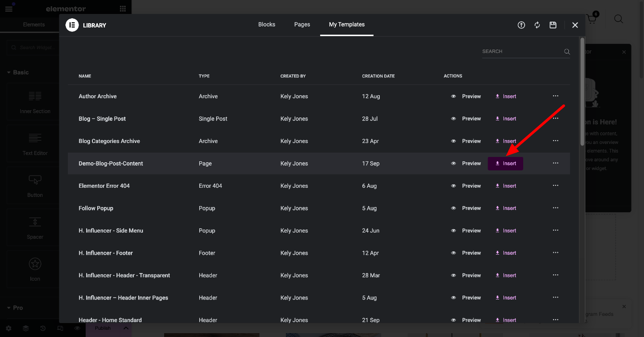Preview the Demo-Blog-Post-Content template
Image resolution: width=644 pixels, height=337 pixels.
[x=466, y=163]
